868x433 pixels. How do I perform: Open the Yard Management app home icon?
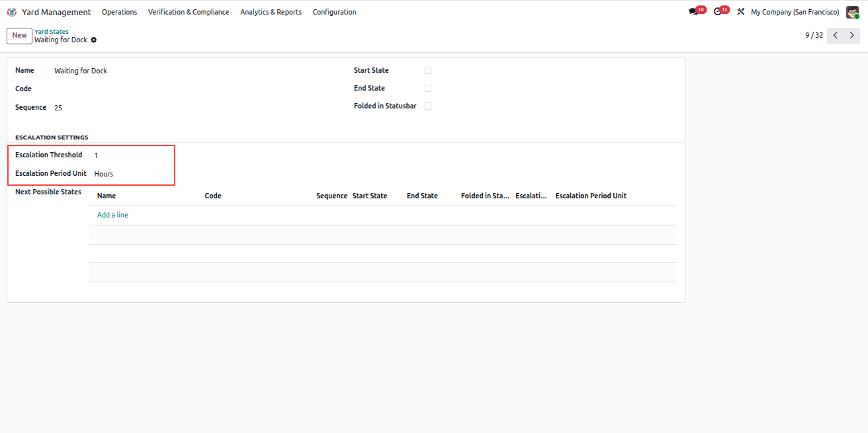[12, 12]
